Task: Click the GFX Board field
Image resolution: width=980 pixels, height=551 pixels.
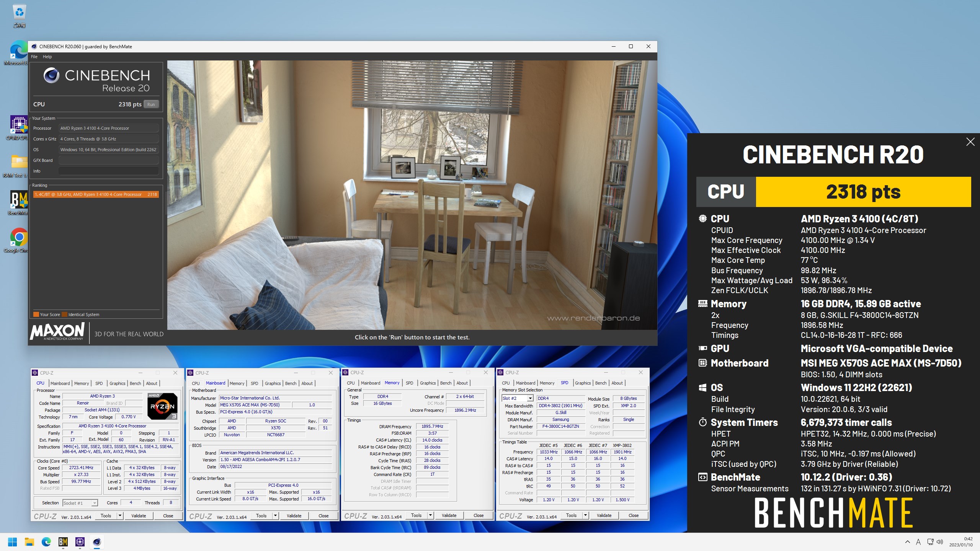Action: [108, 160]
